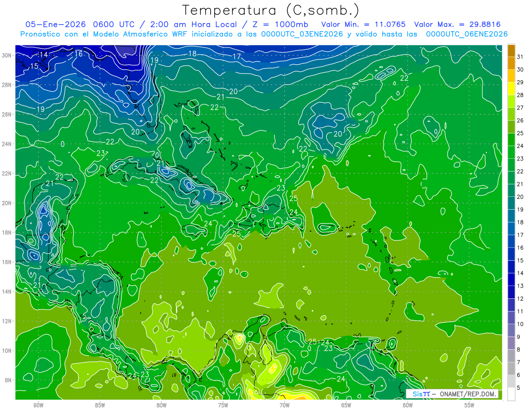Click the color bar legend label 5
The width and height of the screenshot is (532, 411).
pyautogui.click(x=519, y=388)
